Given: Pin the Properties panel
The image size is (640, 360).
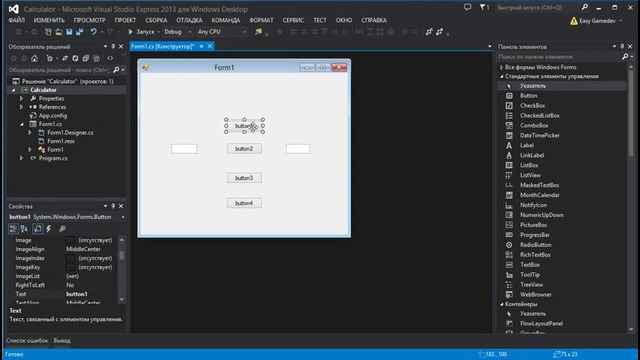Looking at the screenshot, I should coord(113,206).
